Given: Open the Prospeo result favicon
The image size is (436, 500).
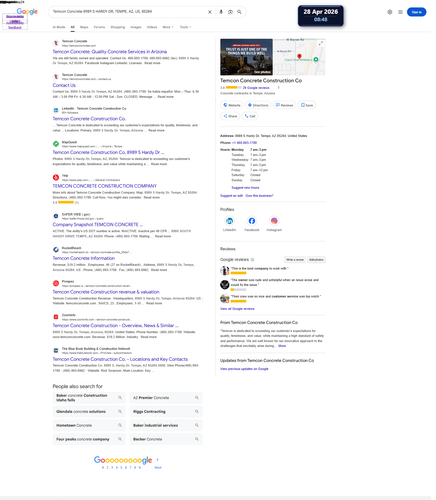Looking at the screenshot, I should [56, 283].
